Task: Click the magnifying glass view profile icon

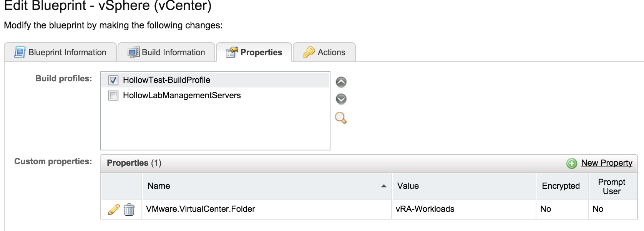Action: pos(341,118)
